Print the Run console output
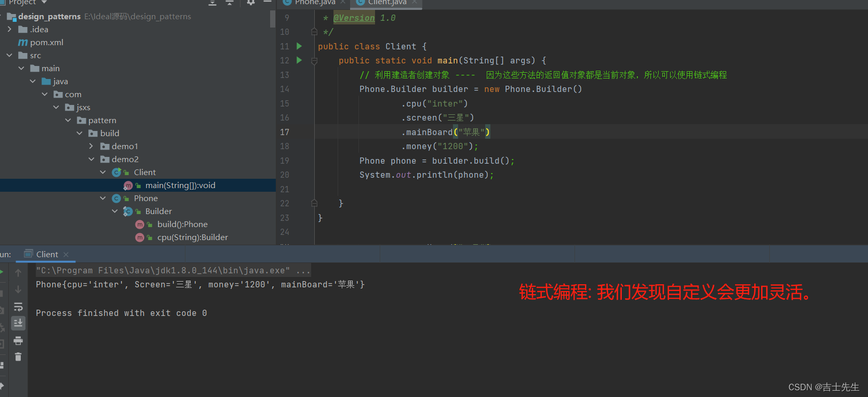Image resolution: width=868 pixels, height=397 pixels. [18, 341]
